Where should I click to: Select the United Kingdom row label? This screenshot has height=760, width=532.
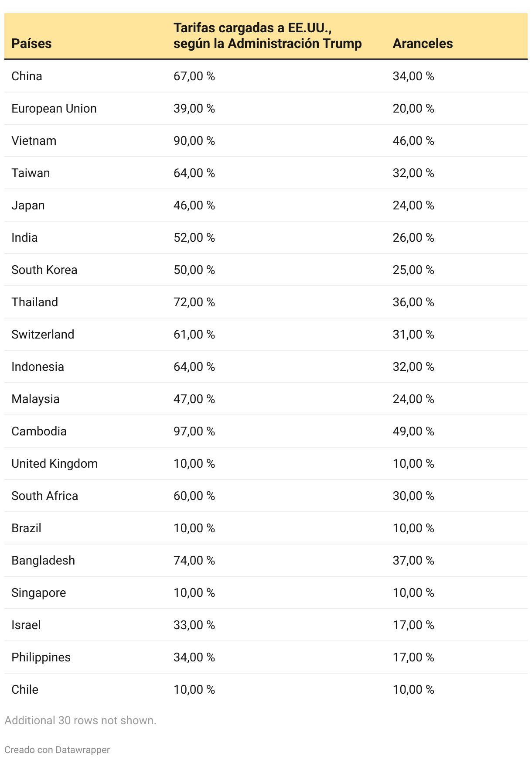pos(55,464)
